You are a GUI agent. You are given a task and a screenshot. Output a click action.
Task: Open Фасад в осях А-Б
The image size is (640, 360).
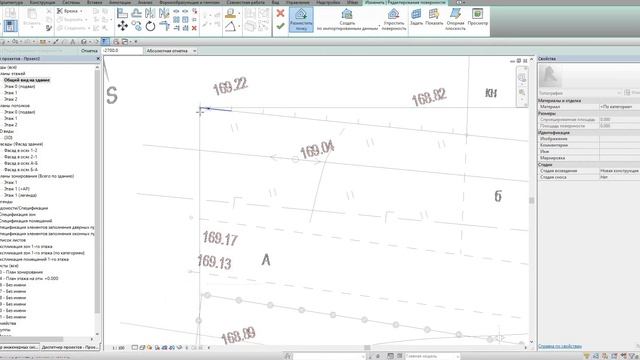coord(21,163)
